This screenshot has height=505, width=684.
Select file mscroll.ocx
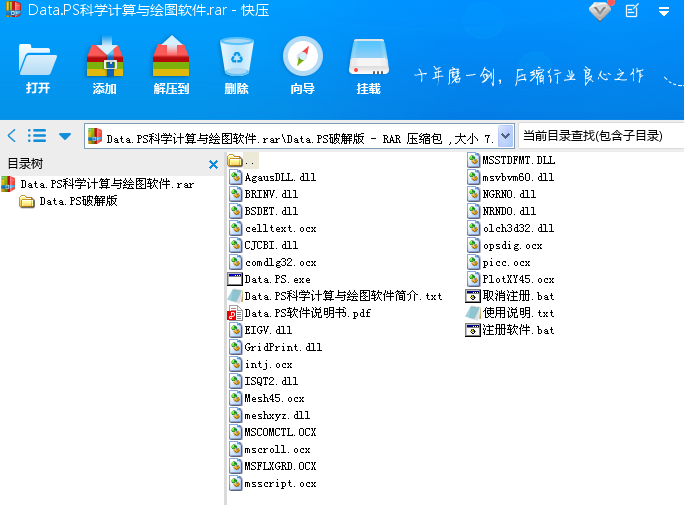(270, 449)
